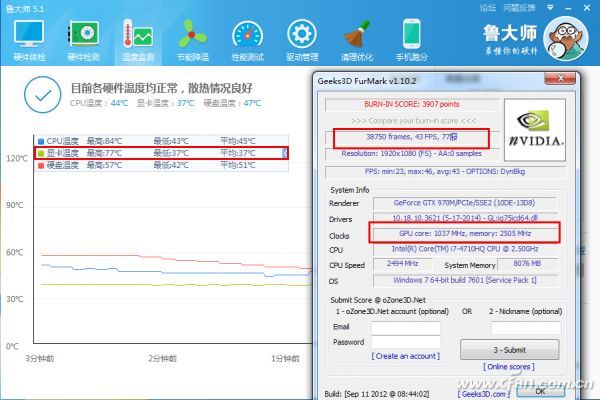Viewport: 600px width, 400px height.
Task: Select the 温度监测 temperature monitor icon
Action: coord(138,41)
